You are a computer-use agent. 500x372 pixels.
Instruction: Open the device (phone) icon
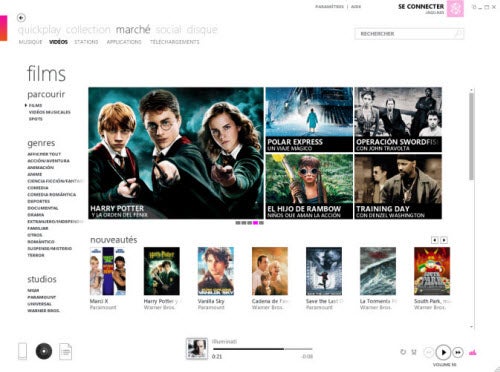(x=22, y=351)
